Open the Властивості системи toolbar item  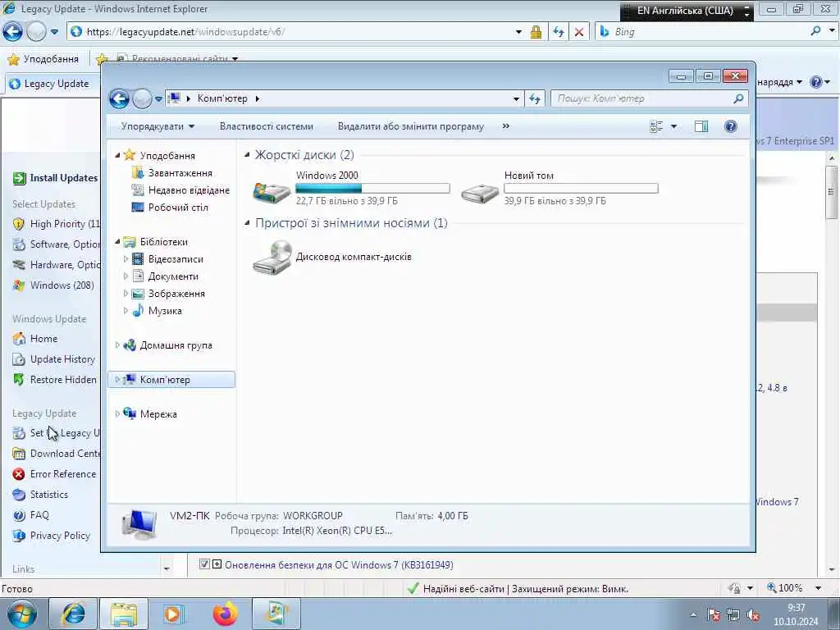click(x=267, y=126)
